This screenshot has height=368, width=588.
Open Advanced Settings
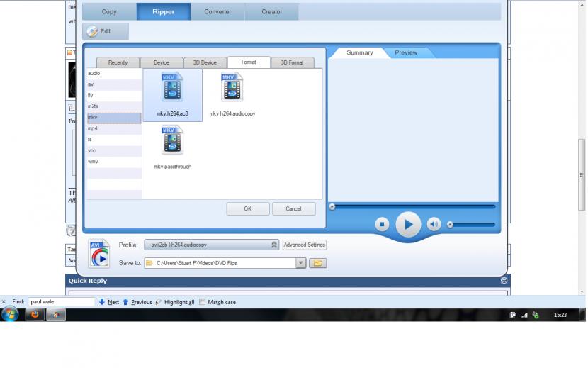pyautogui.click(x=304, y=245)
